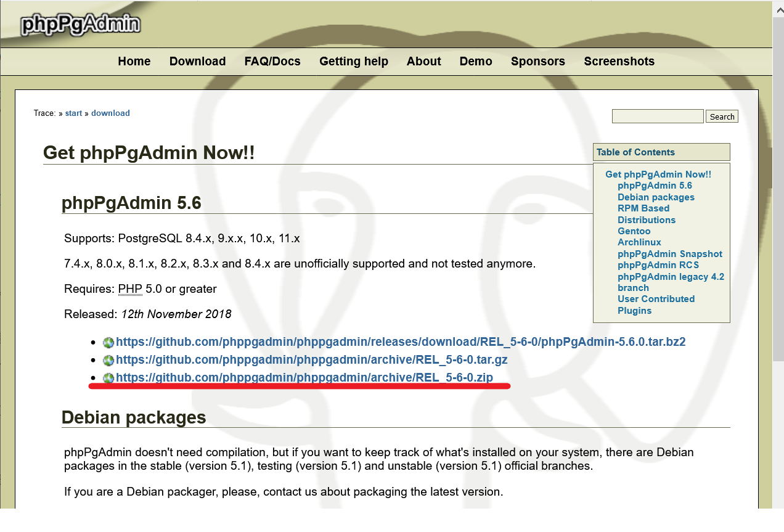Download the REL_5-6-0.zip archive
Screen dimensions: 784x532
click(304, 377)
